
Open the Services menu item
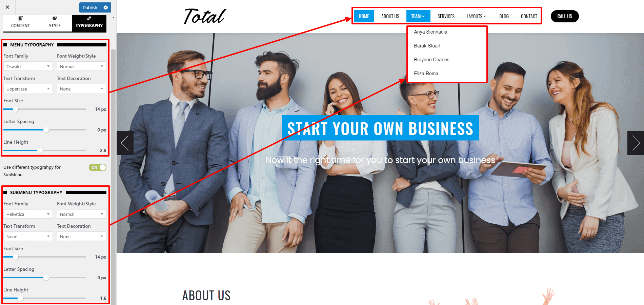coord(446,16)
